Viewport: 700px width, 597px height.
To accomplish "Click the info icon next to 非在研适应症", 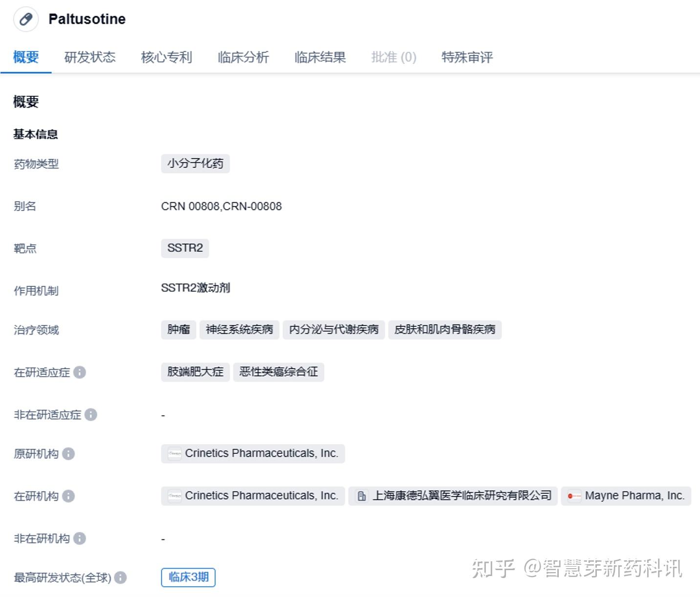I will pos(90,415).
